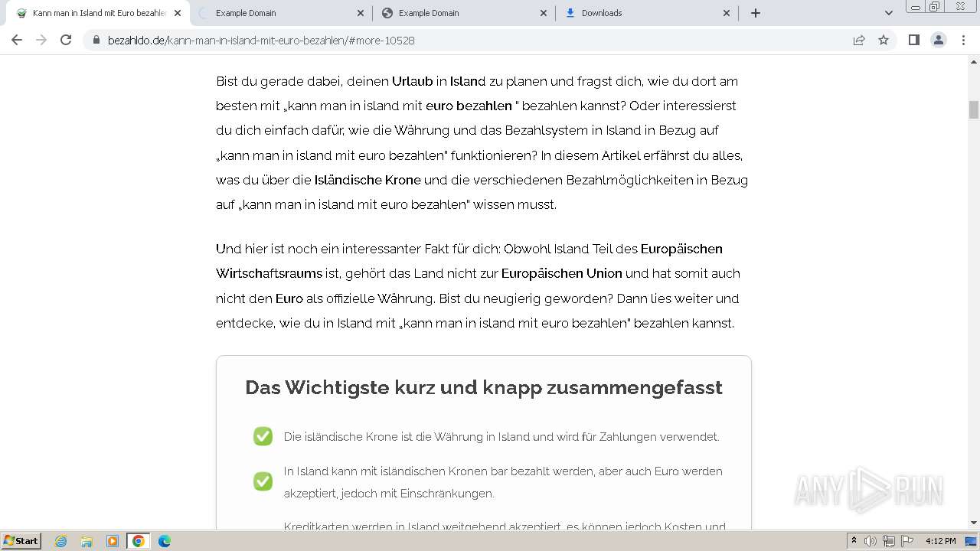Open the volume control tray icon
The image size is (980, 551).
(871, 541)
